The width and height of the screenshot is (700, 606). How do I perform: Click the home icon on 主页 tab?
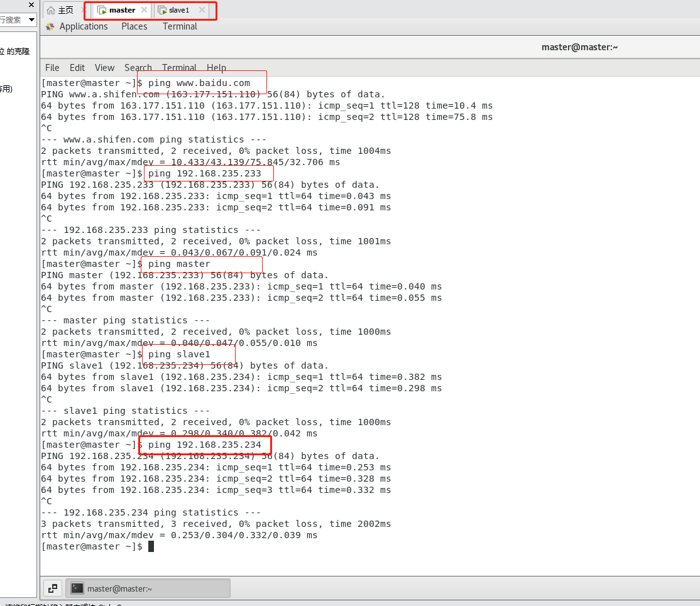51,10
